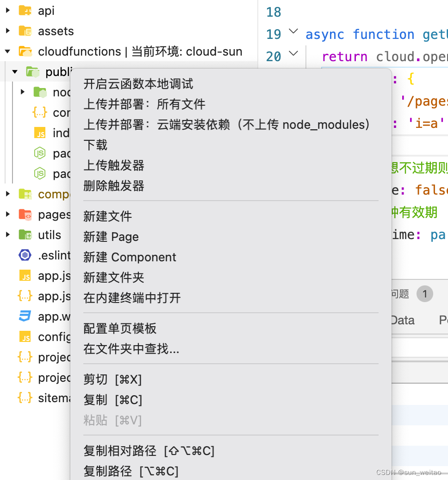
Task: Collapse the cloudfunctions folder arrow
Action: tap(8, 51)
